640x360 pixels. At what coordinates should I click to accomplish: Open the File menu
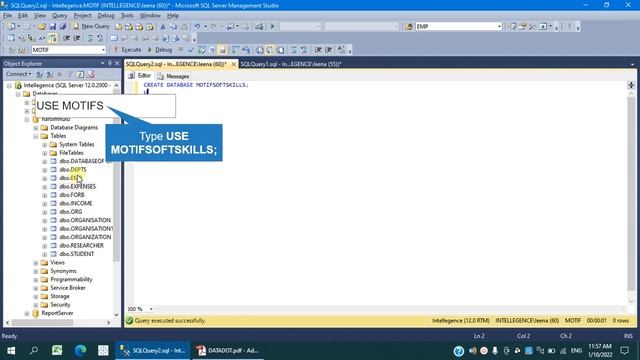8,16
